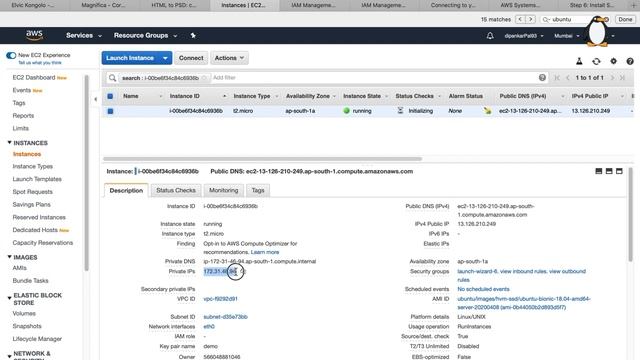Click the search magnifier icon in filter bar
Image resolution: width=640 pixels, height=360 pixels.
point(112,78)
